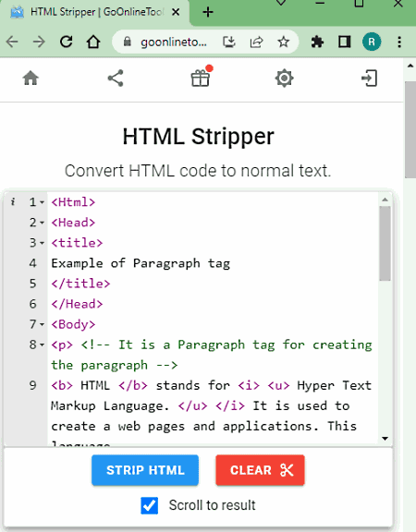This screenshot has width=416, height=532.
Task: Click the browser reload icon
Action: pyautogui.click(x=67, y=42)
